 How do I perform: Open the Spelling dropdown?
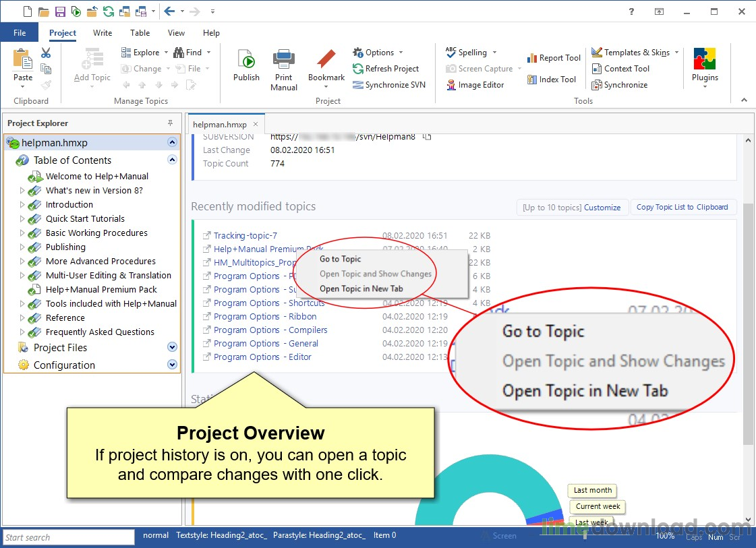tap(471, 53)
